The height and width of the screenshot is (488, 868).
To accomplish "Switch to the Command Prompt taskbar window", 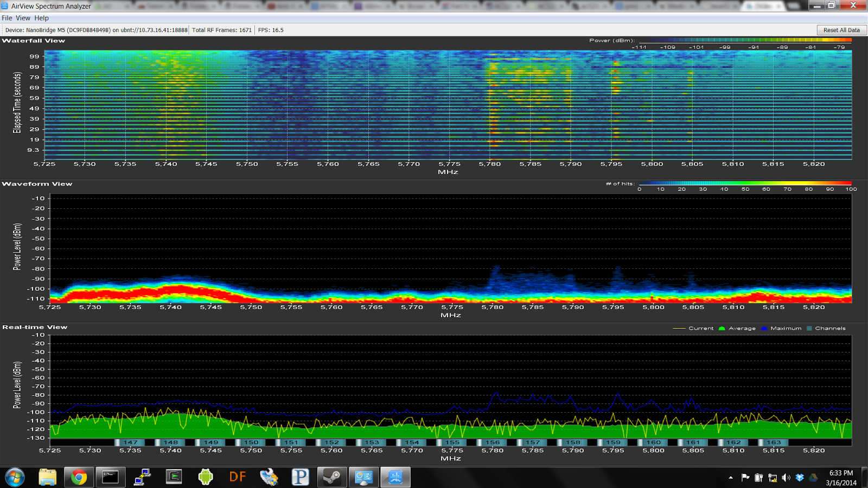I will pos(111,477).
